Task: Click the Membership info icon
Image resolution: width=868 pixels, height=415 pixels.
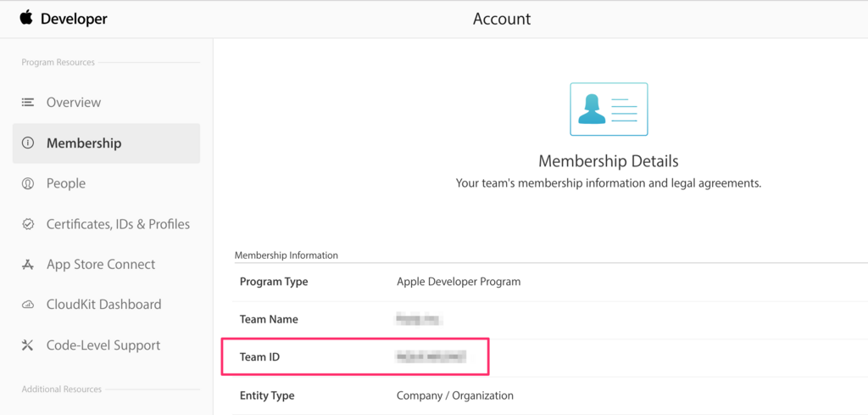Action: (28, 143)
